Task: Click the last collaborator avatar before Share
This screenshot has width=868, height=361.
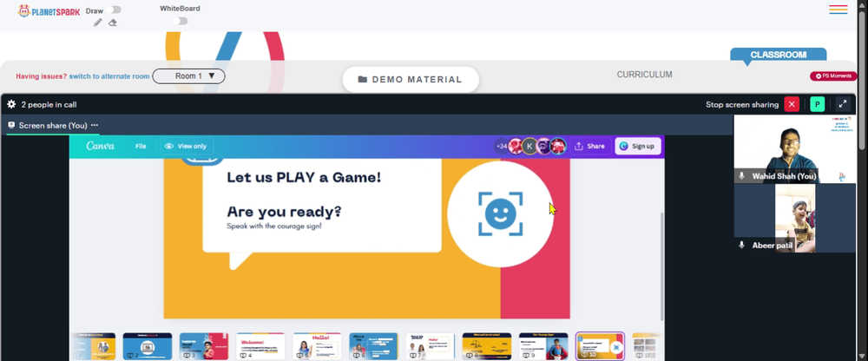Action: [558, 146]
